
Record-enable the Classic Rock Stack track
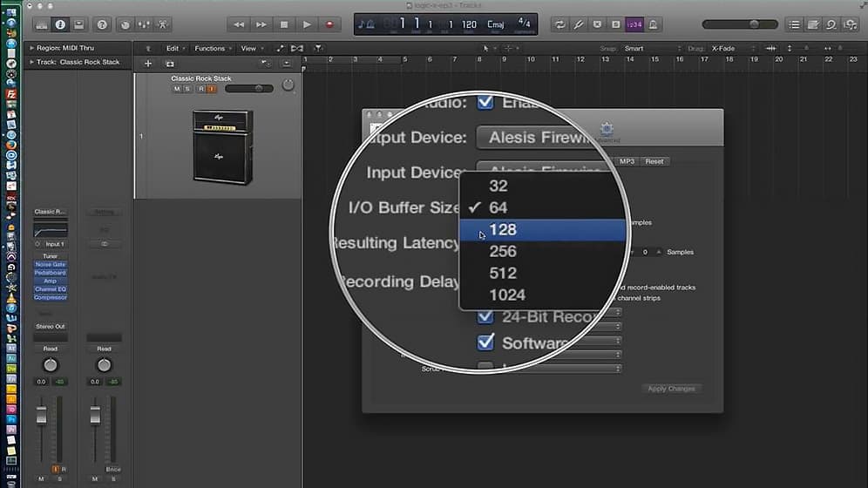[x=201, y=89]
